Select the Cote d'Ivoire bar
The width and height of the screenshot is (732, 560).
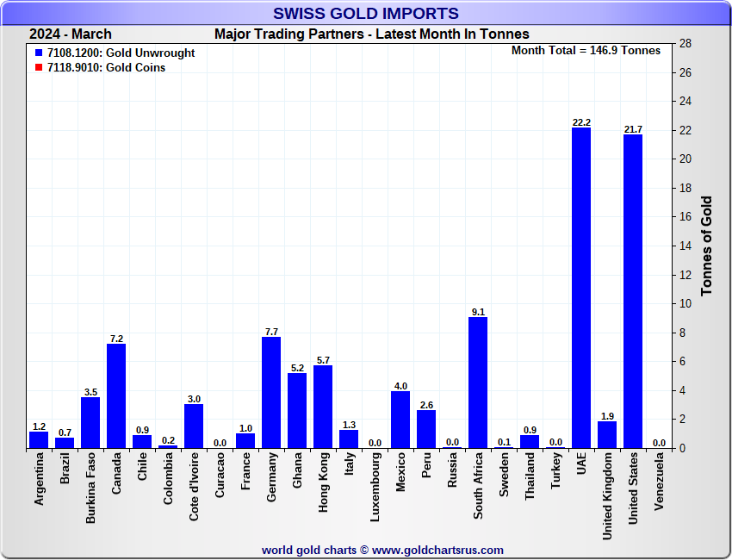pyautogui.click(x=194, y=426)
